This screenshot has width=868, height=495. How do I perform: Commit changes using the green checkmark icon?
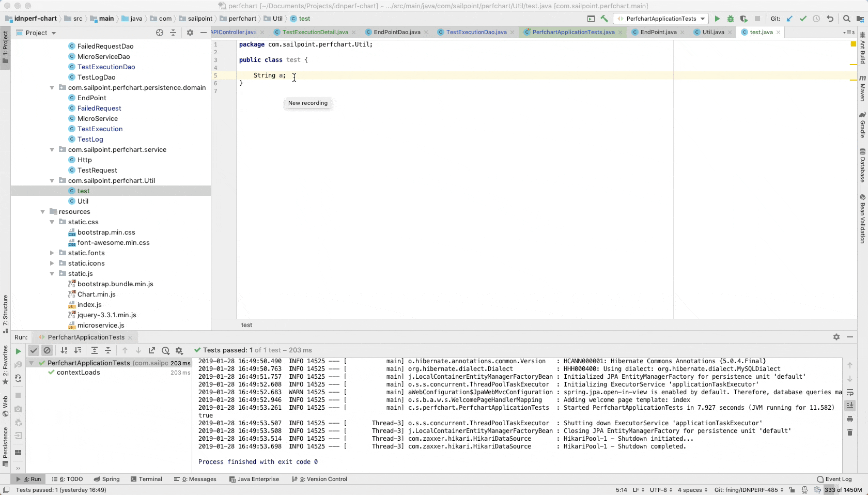point(803,19)
